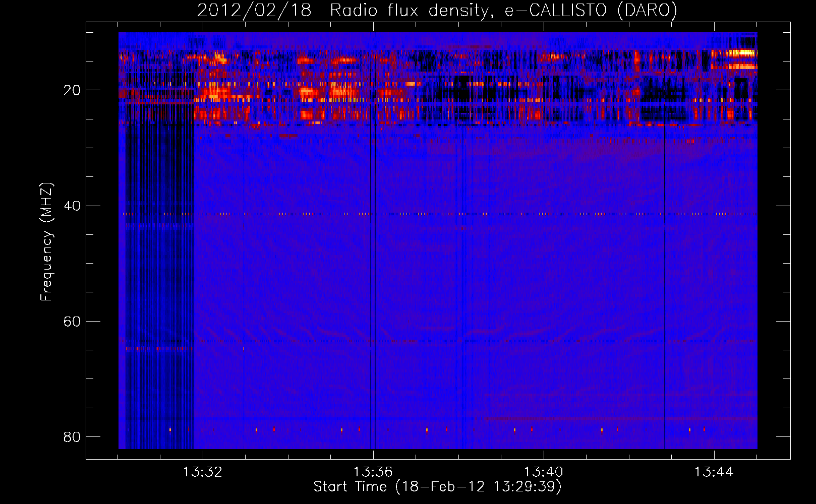
Task: Click the 'Start Time (18-Feb-12 13:29:39)' label
Action: coord(437,487)
